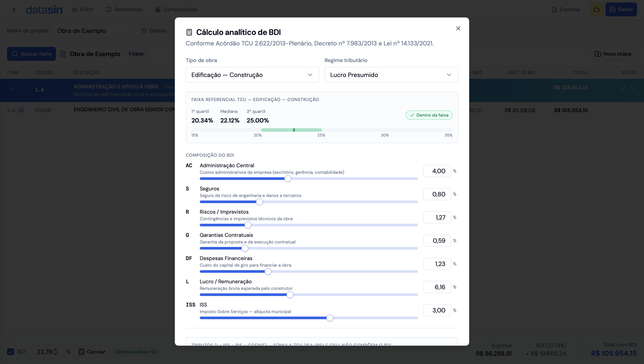The image size is (644, 364).
Task: Click the Buscar Itens button
Action: tap(31, 54)
